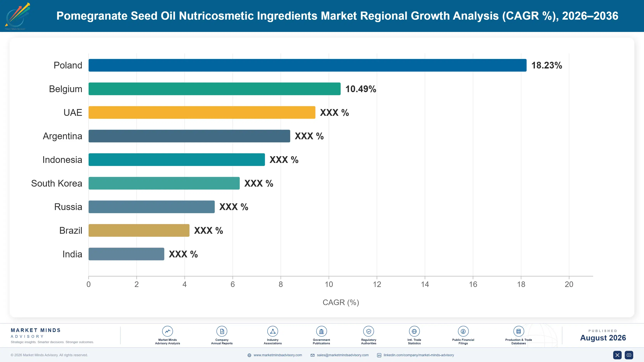Viewport: 644px width, 362px height.
Task: Select the UAE orange bar
Action: pos(202,112)
